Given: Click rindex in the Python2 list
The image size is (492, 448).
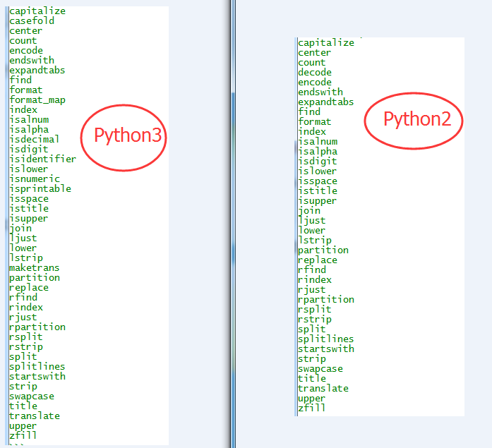Looking at the screenshot, I should click(x=315, y=279).
